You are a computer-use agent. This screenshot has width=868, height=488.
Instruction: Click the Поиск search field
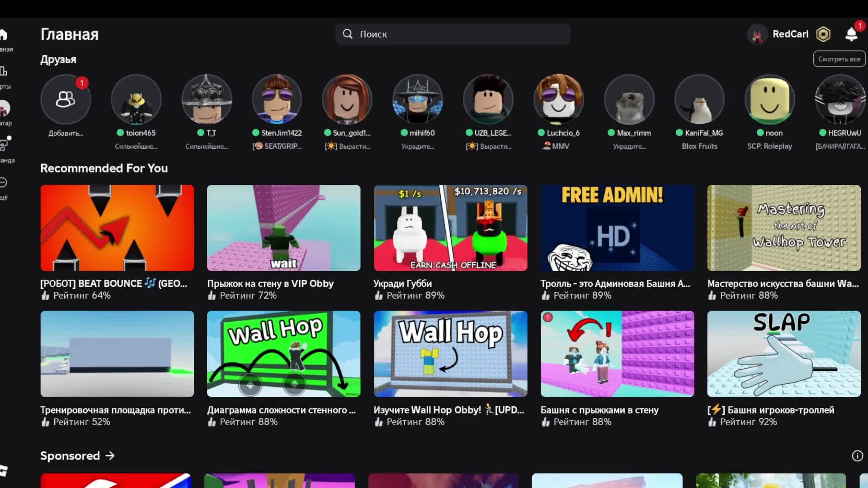[x=453, y=34]
